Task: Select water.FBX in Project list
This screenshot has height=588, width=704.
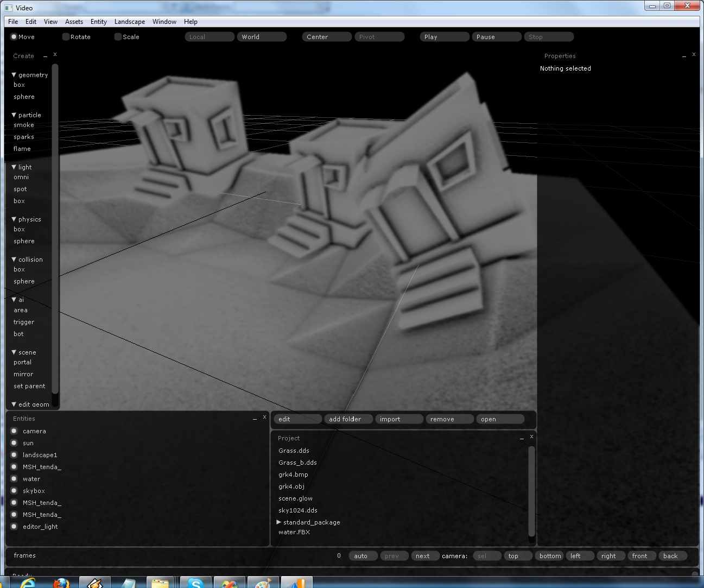Action: [294, 532]
